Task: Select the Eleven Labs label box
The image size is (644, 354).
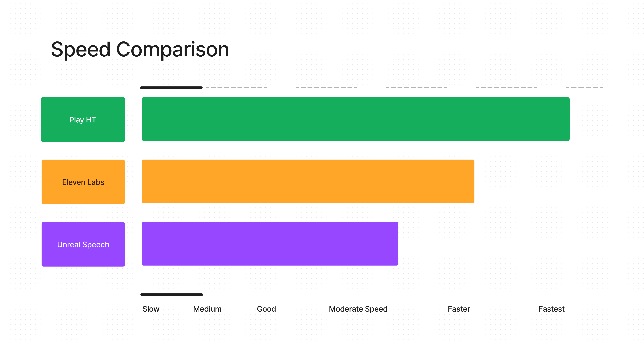Action: click(x=83, y=182)
